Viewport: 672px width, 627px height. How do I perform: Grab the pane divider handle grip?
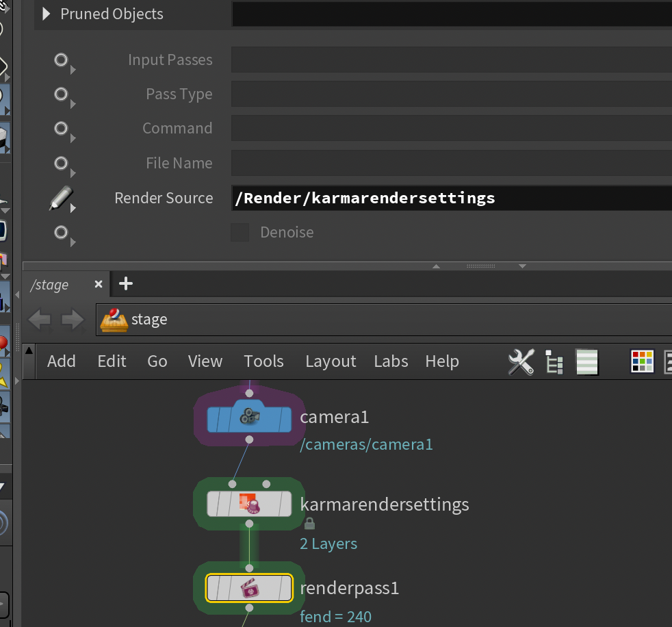481,266
